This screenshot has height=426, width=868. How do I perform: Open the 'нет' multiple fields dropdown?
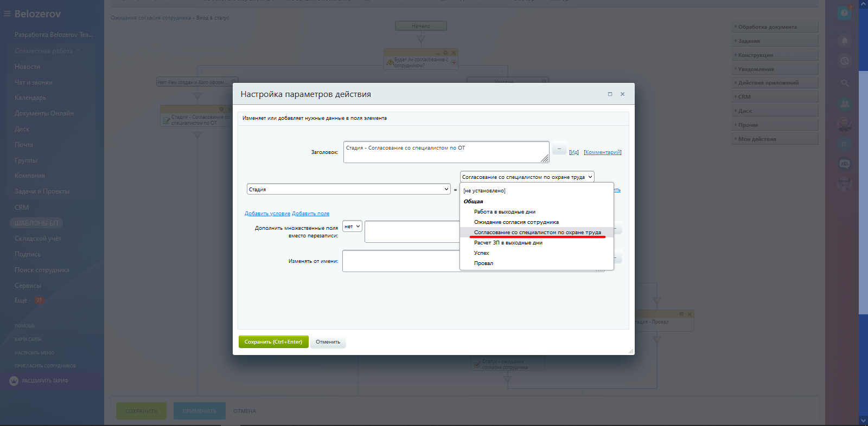click(x=352, y=227)
